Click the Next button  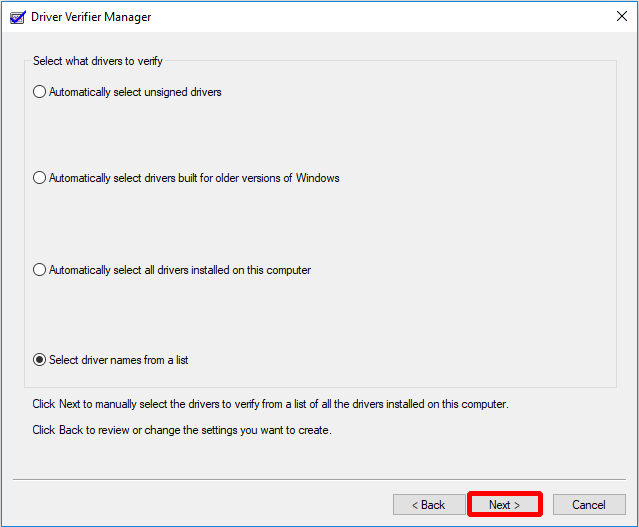[x=505, y=505]
